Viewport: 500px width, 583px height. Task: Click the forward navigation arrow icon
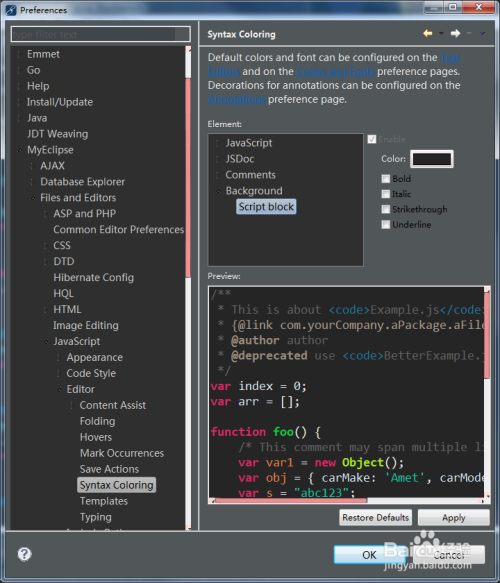pos(455,33)
